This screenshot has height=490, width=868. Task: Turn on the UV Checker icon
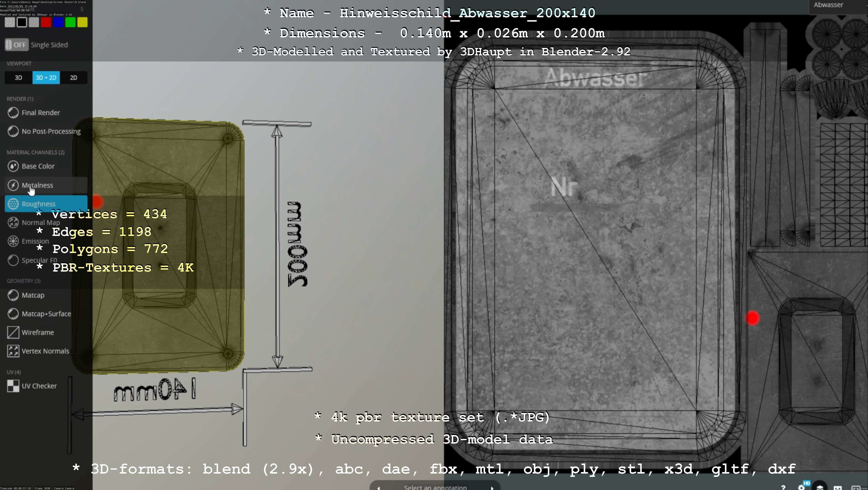click(x=13, y=386)
